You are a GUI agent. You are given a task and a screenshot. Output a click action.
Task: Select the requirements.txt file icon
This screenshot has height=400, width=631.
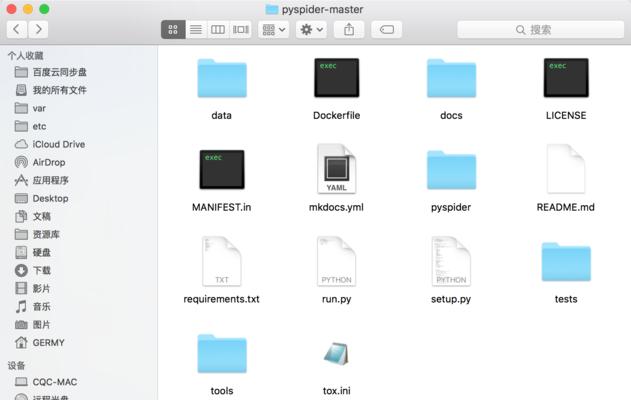click(x=222, y=261)
